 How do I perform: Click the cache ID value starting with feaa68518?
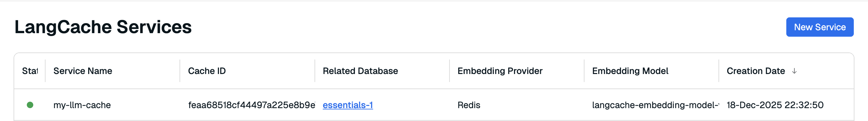tap(251, 105)
